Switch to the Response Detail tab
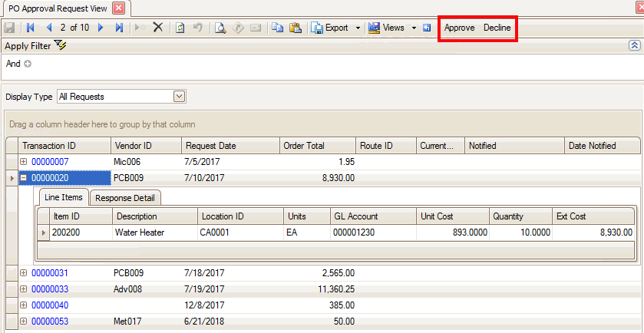 125,198
